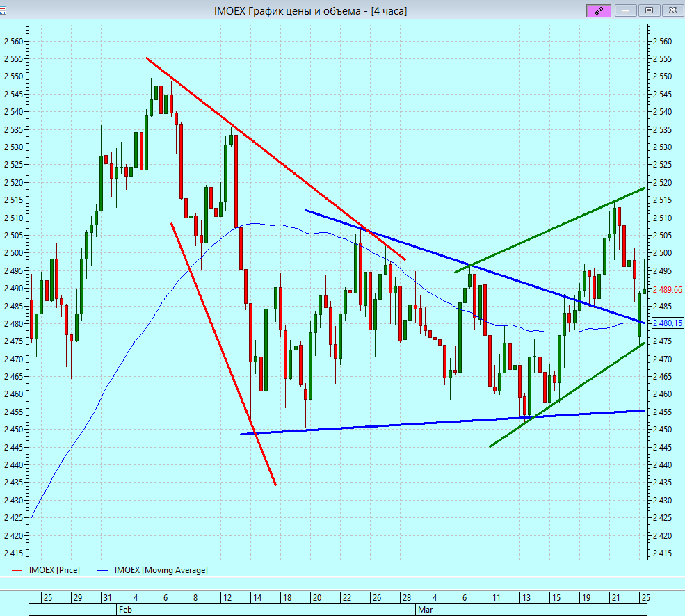Click date label 18 on the time axis

[287, 598]
